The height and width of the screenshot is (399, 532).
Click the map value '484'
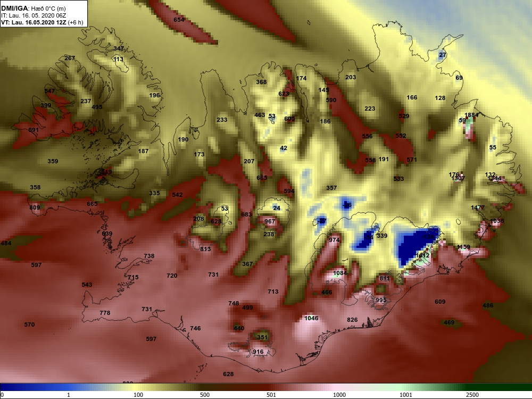click(6, 243)
